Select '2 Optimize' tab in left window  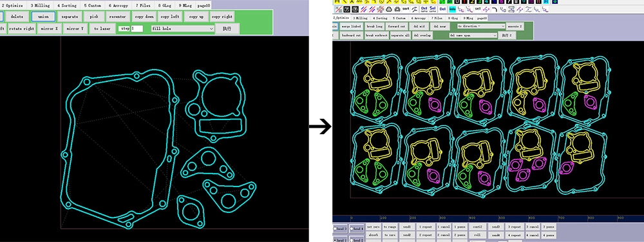pyautogui.click(x=13, y=6)
